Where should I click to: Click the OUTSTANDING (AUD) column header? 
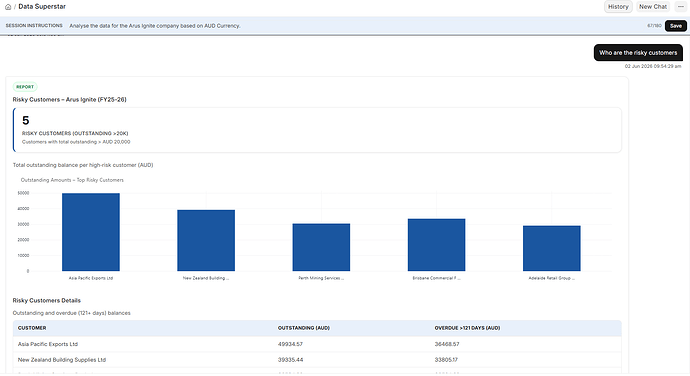pyautogui.click(x=304, y=328)
